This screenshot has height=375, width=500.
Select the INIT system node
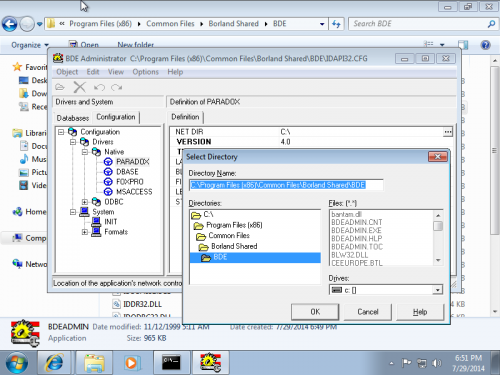pos(111,222)
